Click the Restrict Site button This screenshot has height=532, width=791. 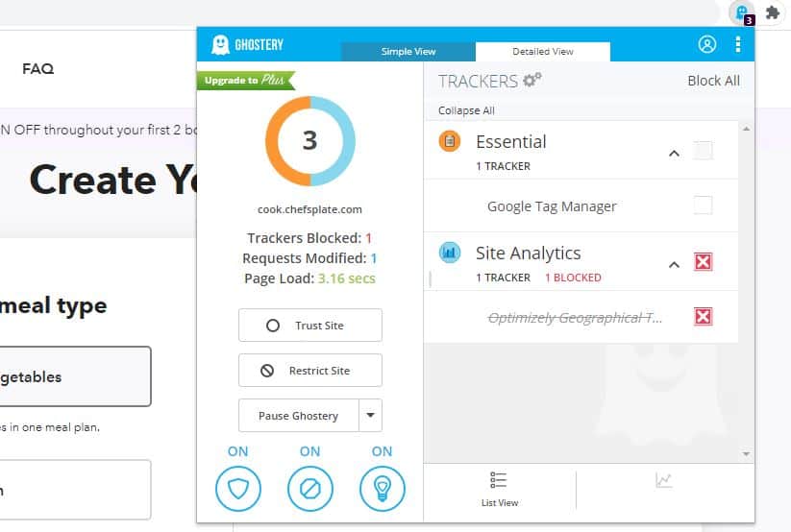pyautogui.click(x=310, y=371)
